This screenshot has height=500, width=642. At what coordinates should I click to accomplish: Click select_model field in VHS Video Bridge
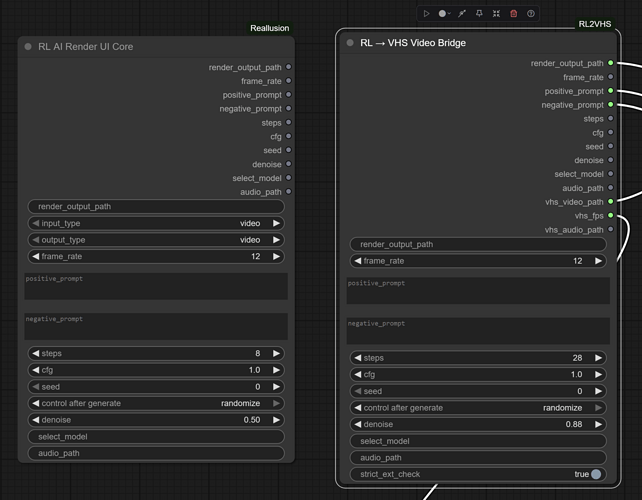point(478,441)
